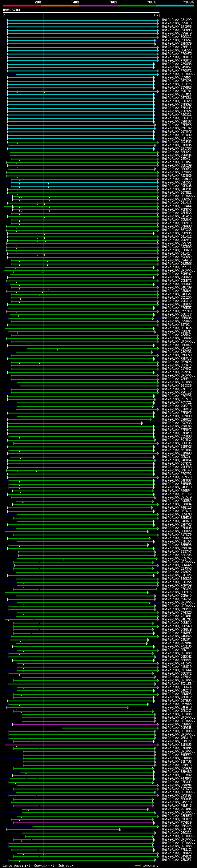Select hit label UniRef100_B3VMR4

click(x=177, y=78)
